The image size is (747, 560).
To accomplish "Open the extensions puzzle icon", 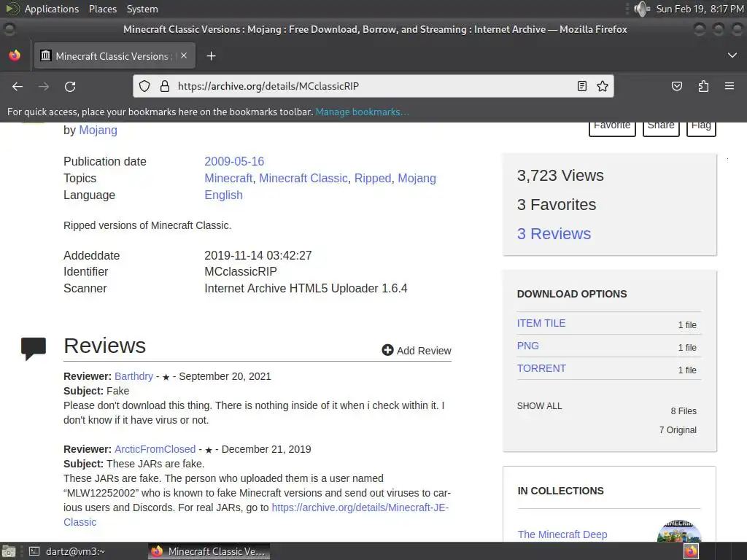I will tap(703, 86).
